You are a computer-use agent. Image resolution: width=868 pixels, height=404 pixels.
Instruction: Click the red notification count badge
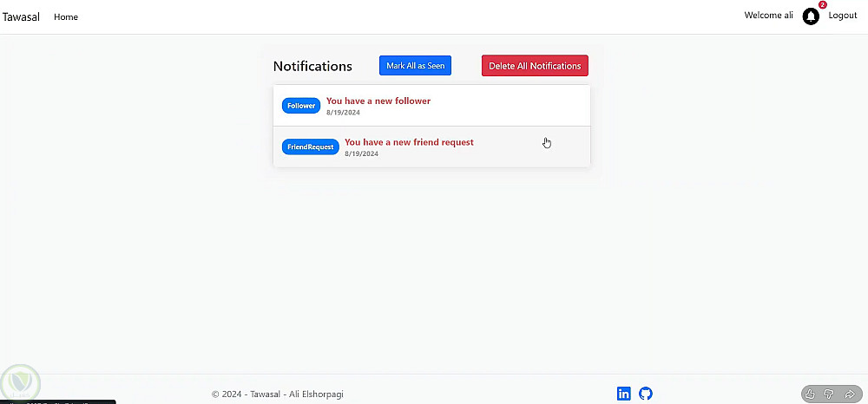pos(822,5)
